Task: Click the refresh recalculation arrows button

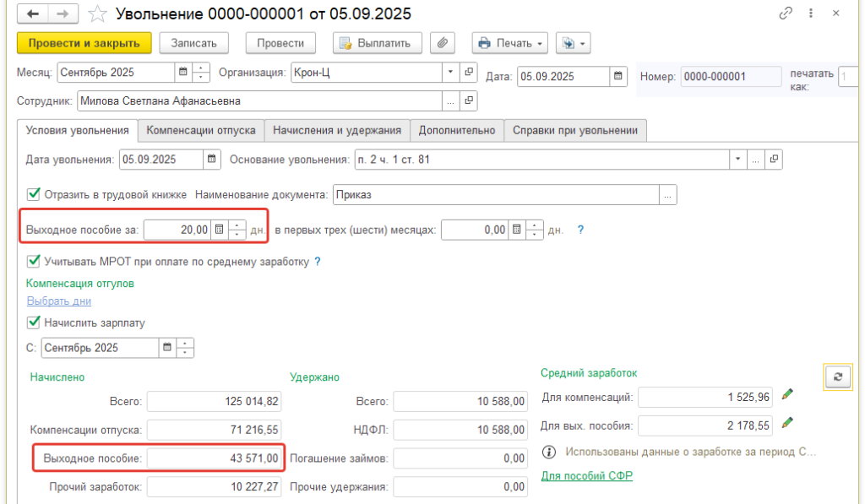Action: point(837,377)
